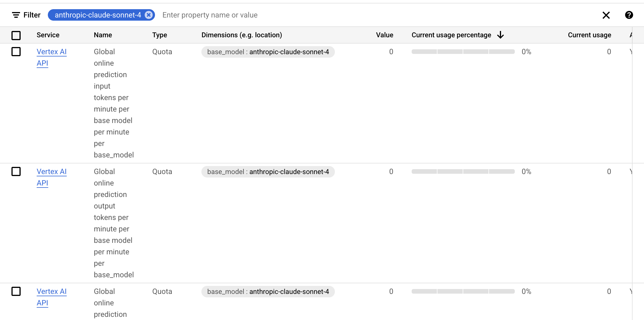The width and height of the screenshot is (644, 320).
Task: Open Vertex AI API link in third row
Action: pyautogui.click(x=52, y=297)
